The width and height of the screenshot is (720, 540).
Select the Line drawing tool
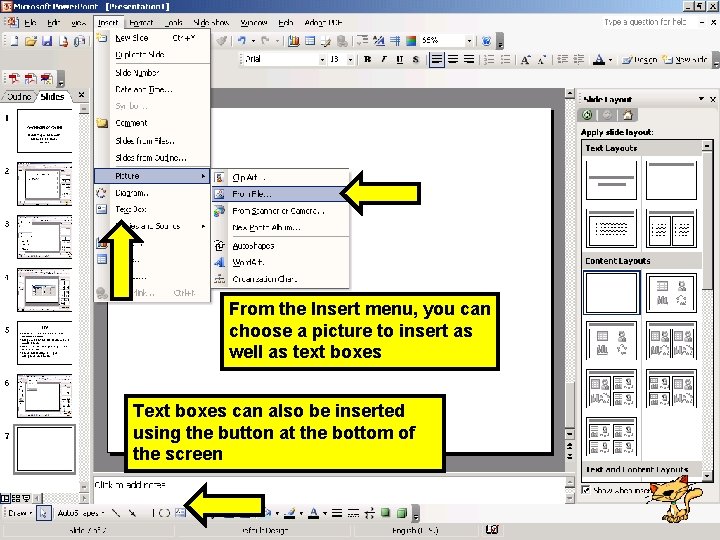click(116, 513)
